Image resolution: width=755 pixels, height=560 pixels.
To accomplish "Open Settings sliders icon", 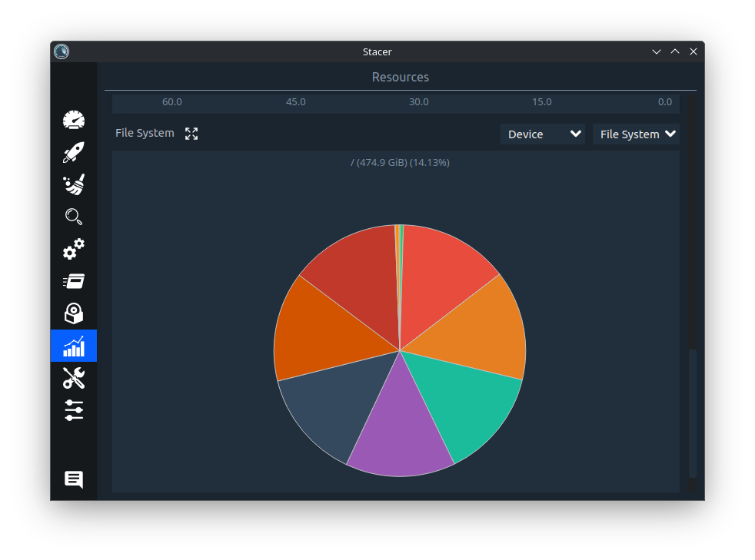I will (74, 410).
